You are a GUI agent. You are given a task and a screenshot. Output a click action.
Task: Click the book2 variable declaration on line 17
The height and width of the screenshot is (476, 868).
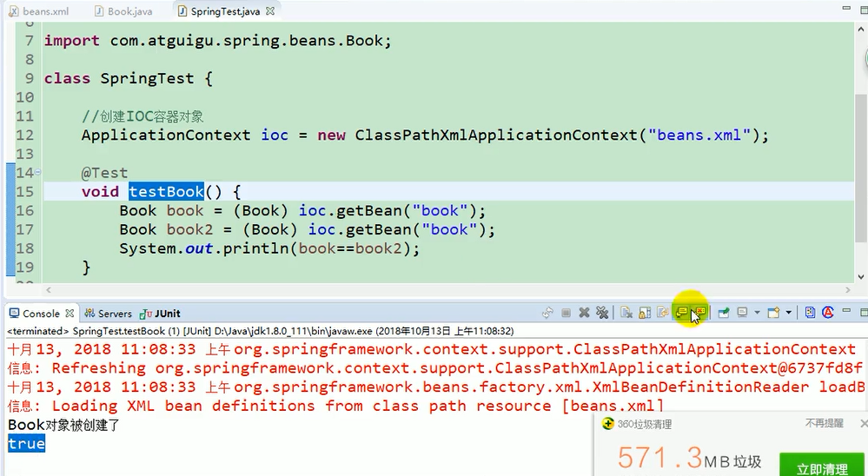189,229
